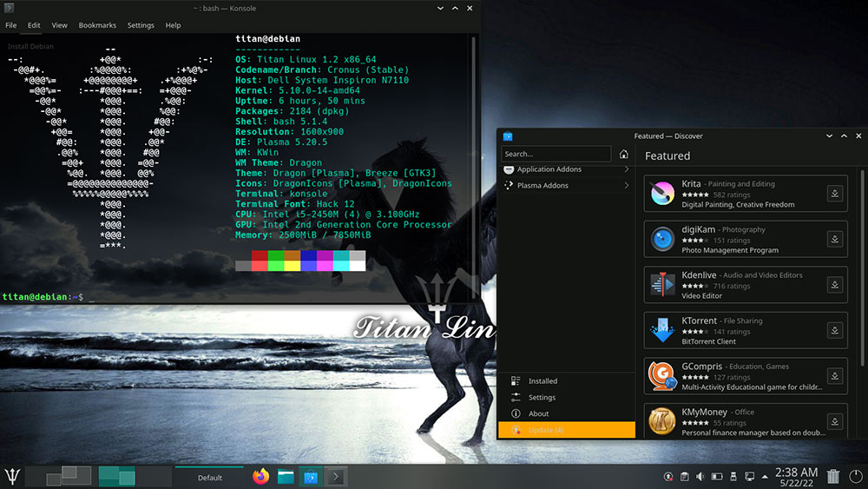Open the file manager from taskbar
The image size is (868, 489).
(x=286, y=476)
